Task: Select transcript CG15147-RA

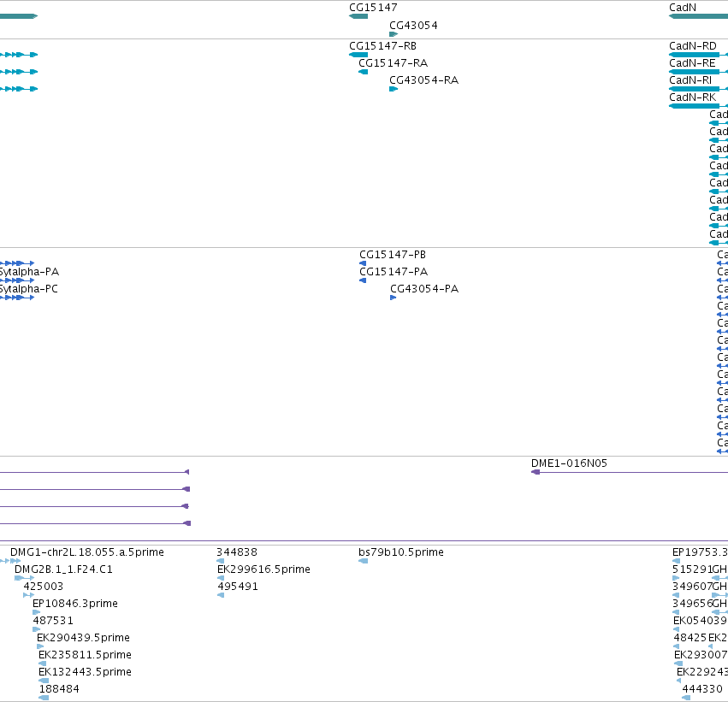Action: tap(393, 63)
